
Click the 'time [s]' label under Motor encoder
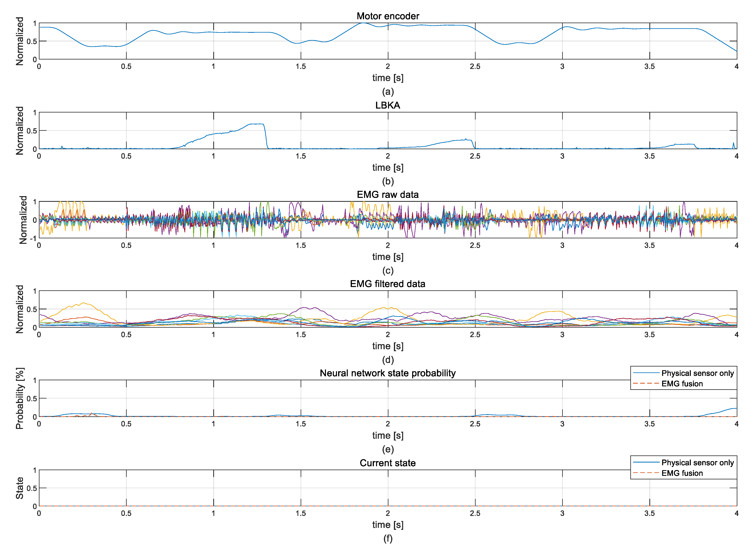point(387,78)
